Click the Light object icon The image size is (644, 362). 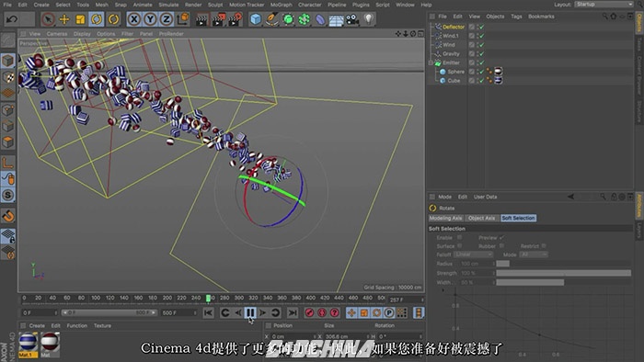(369, 19)
